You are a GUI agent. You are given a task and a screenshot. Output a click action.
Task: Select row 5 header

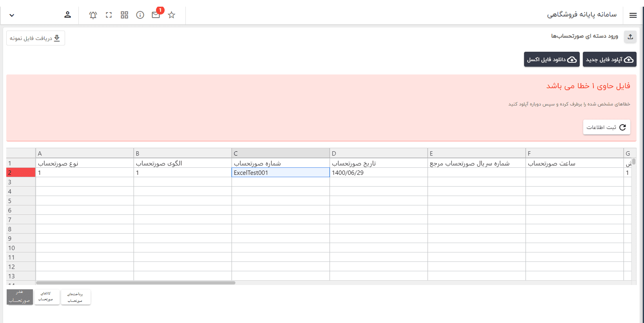tap(21, 201)
